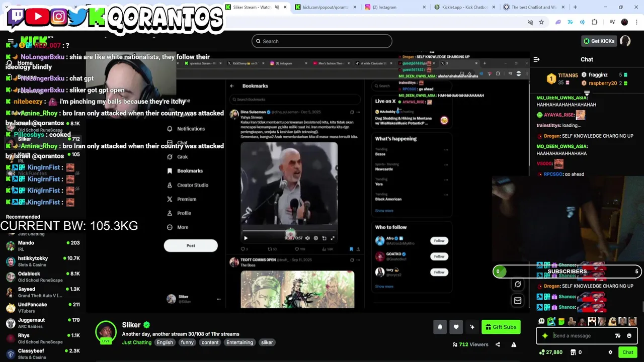Open Juggernaut channel in Recommended
The height and width of the screenshot is (362, 644).
click(x=43, y=323)
